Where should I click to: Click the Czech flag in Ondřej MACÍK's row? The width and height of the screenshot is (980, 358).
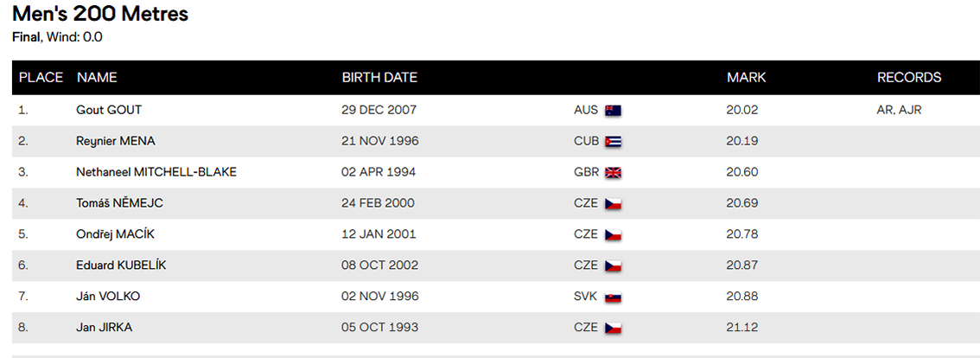(x=613, y=235)
